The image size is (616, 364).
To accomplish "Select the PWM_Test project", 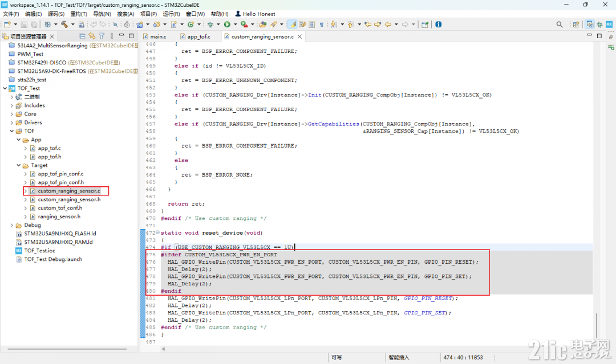I will (x=30, y=54).
